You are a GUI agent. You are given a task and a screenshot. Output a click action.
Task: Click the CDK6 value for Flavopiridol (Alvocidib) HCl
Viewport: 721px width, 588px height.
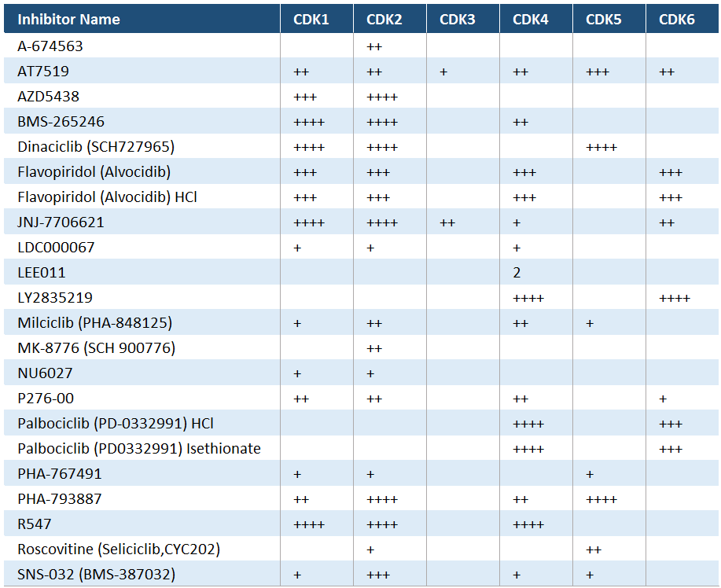671,197
